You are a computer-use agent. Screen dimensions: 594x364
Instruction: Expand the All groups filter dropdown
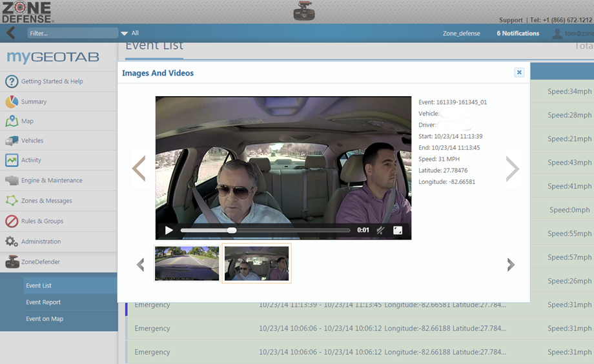(x=125, y=33)
